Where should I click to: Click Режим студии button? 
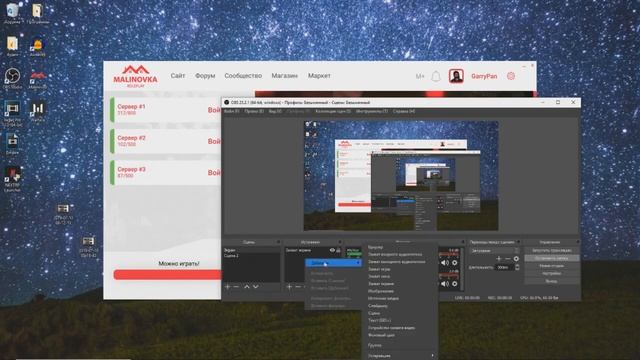coord(552,266)
